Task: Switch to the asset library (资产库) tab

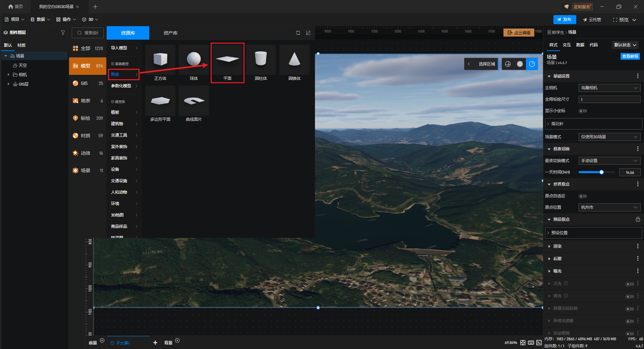Action: pyautogui.click(x=170, y=33)
